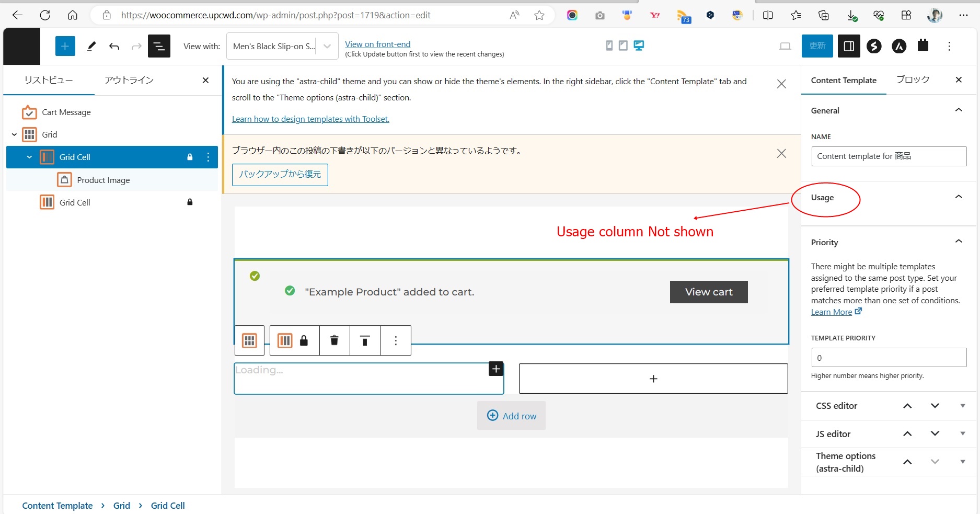Move JS editor panel down
Viewport: 980px width, 514px height.
(x=935, y=433)
